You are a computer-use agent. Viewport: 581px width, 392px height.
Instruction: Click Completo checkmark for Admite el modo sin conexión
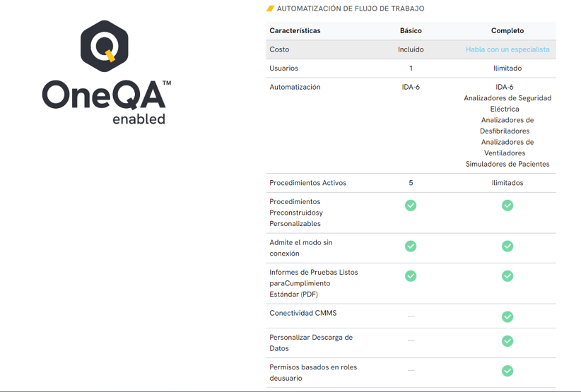507,247
